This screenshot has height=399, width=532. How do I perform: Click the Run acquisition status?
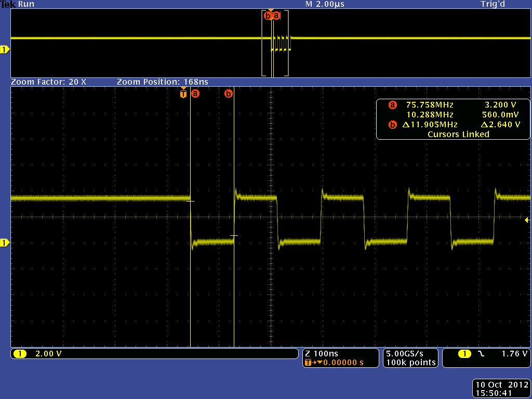coord(26,4)
